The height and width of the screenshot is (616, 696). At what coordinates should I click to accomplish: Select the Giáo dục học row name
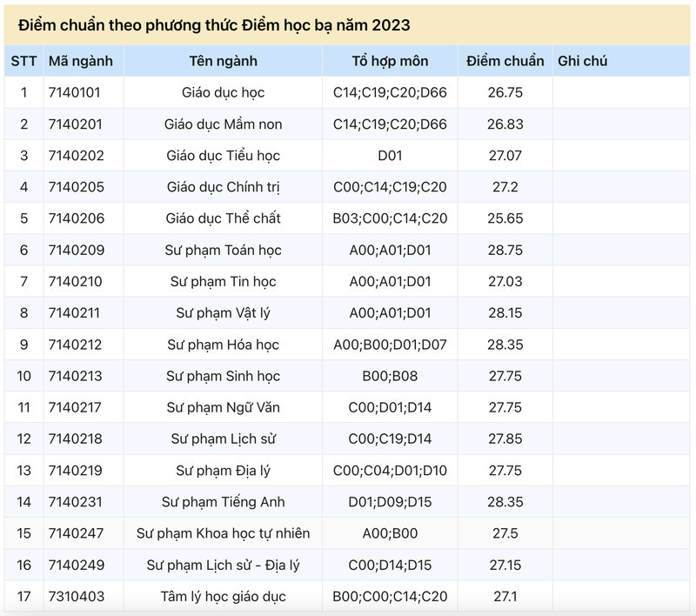223,92
